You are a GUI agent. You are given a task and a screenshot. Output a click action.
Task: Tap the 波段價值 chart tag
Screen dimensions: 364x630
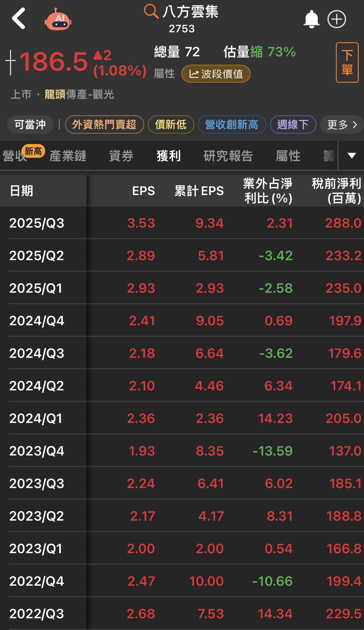click(x=216, y=74)
